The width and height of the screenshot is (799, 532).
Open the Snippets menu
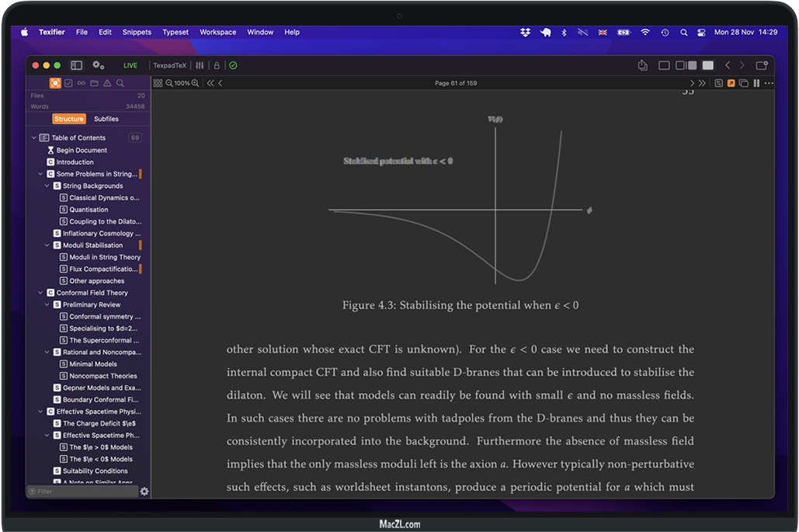137,33
